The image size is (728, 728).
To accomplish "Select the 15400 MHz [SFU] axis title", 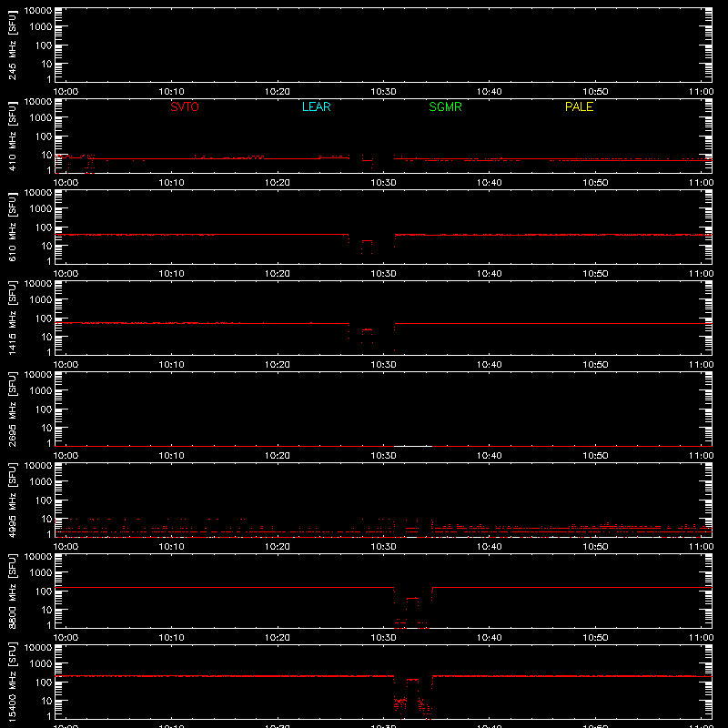I will point(12,682).
